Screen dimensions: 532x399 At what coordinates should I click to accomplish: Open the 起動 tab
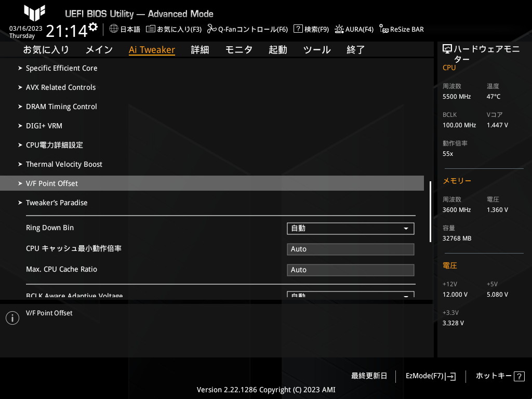(x=278, y=49)
